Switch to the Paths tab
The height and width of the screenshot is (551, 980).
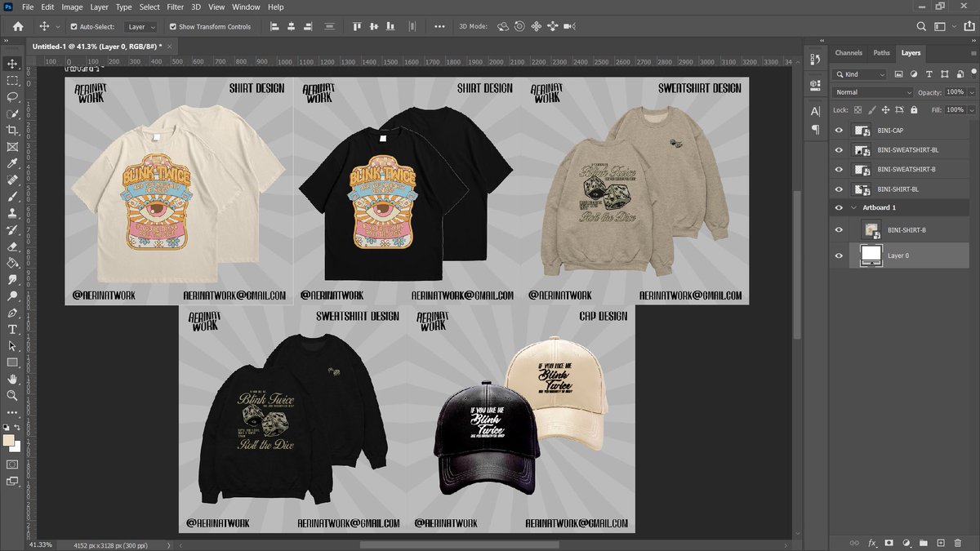[x=882, y=53]
